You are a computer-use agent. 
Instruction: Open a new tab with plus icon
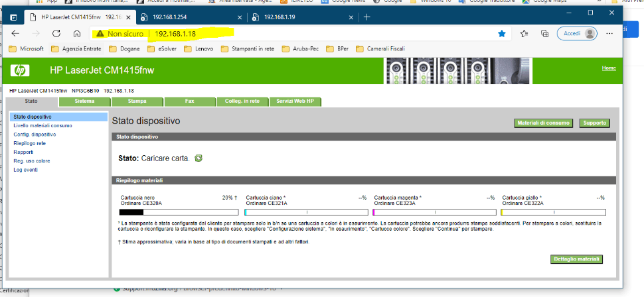click(366, 17)
